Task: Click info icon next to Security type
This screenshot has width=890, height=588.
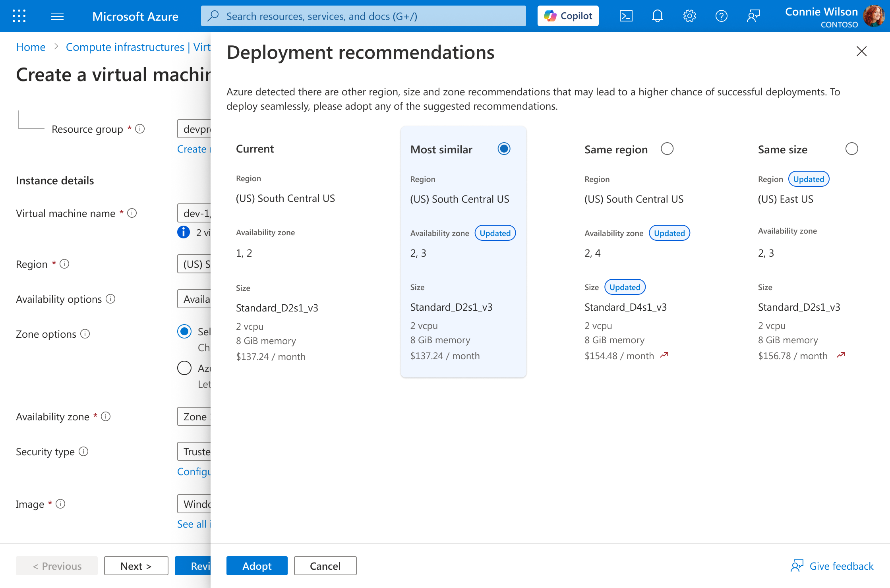Action: (x=83, y=452)
